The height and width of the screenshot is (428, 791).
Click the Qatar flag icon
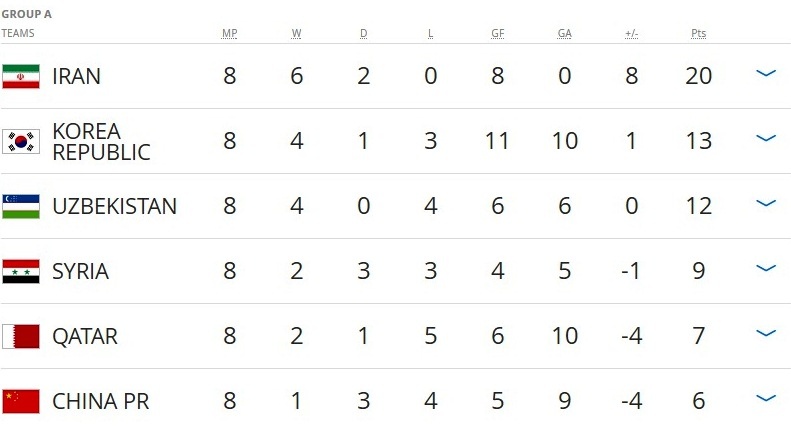pyautogui.click(x=20, y=336)
